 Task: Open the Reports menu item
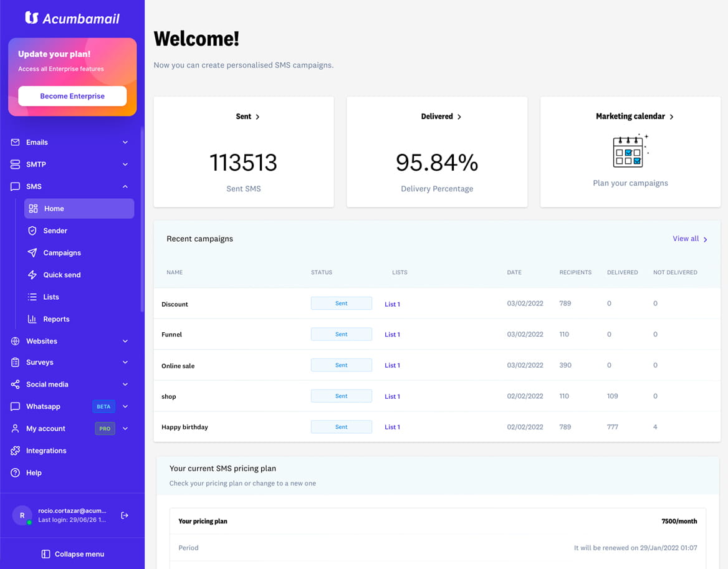[x=56, y=319]
